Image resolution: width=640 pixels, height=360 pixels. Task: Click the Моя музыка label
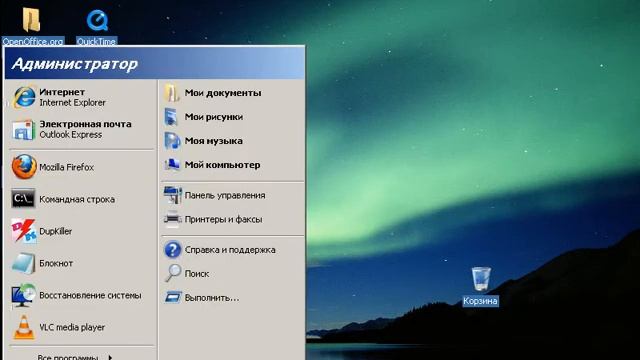213,141
